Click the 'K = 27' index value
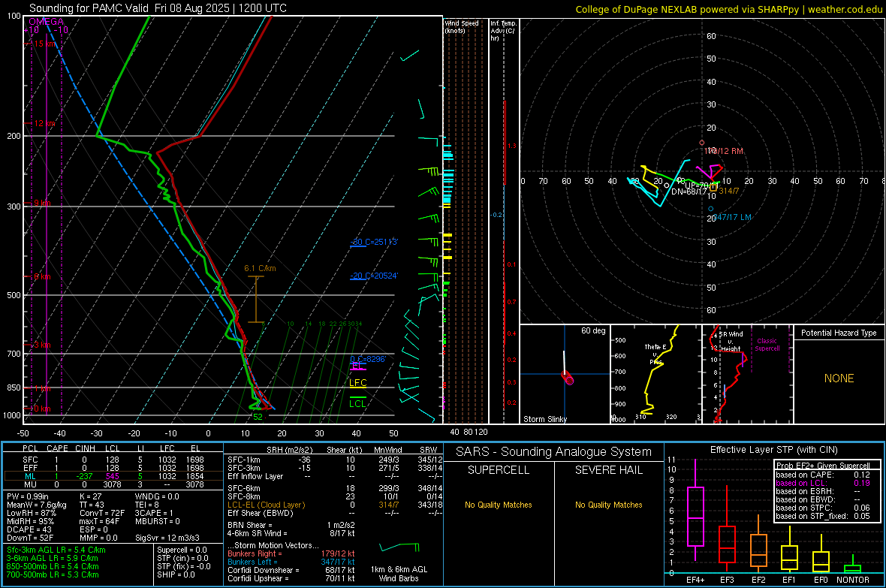Image resolution: width=886 pixels, height=588 pixels. point(90,496)
